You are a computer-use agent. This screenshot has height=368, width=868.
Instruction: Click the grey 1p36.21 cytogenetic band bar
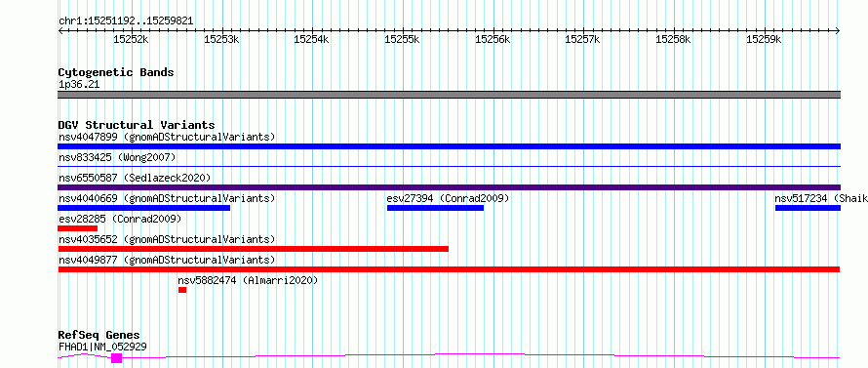point(449,95)
